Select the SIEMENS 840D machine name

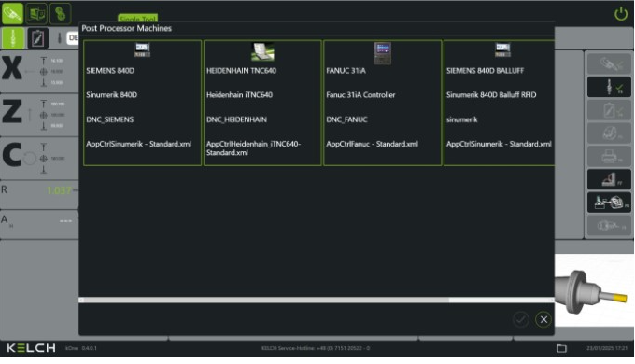pos(110,70)
